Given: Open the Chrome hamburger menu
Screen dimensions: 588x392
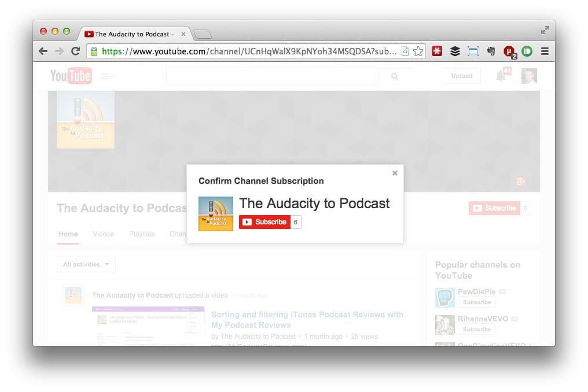Looking at the screenshot, I should click(545, 51).
